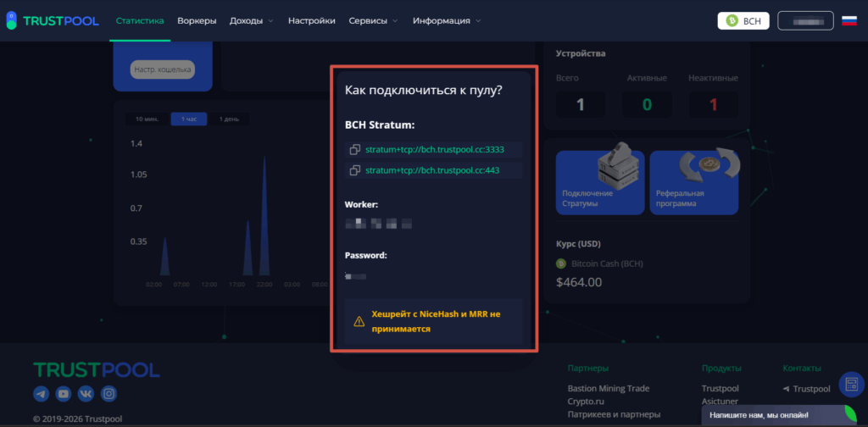The width and height of the screenshot is (868, 427).
Task: Click the tallest hashrate chart spike near 22:00
Action: click(x=264, y=216)
